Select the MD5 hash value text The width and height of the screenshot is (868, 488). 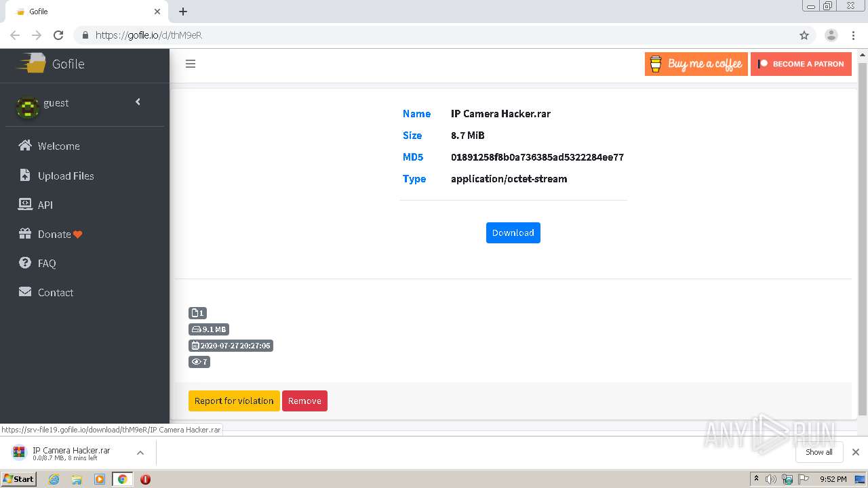[x=537, y=157]
